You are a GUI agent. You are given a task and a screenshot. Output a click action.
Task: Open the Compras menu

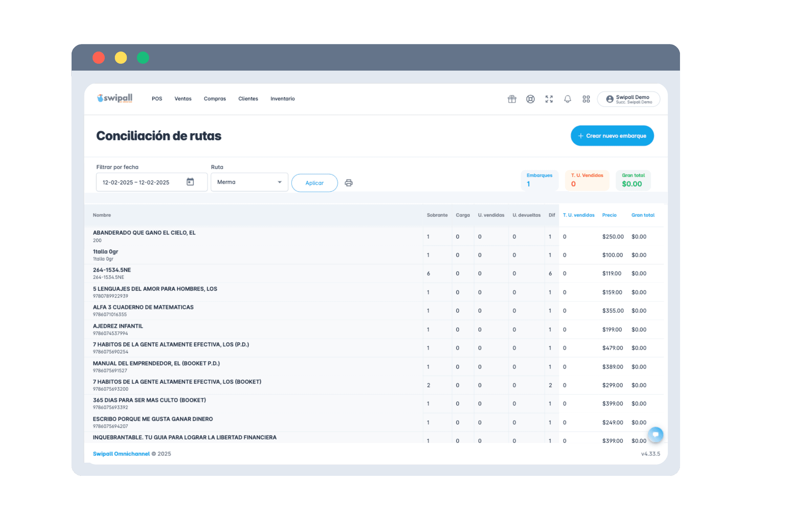215,99
